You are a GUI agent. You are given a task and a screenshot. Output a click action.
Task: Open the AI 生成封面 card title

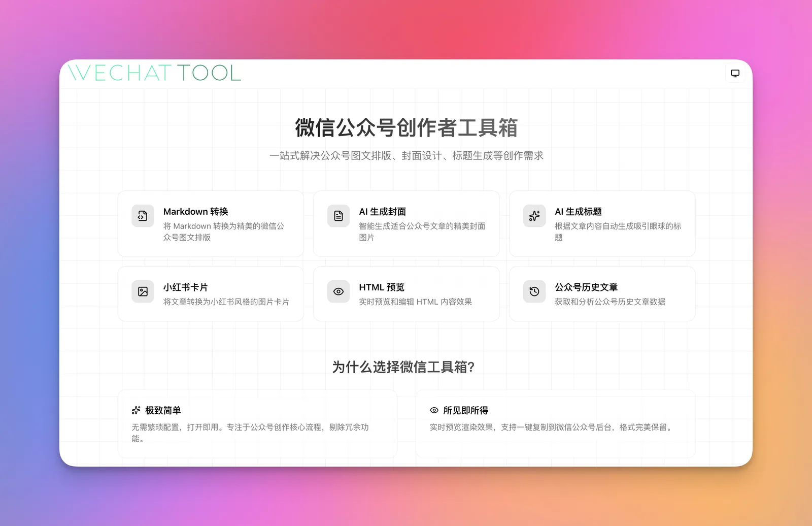point(382,212)
